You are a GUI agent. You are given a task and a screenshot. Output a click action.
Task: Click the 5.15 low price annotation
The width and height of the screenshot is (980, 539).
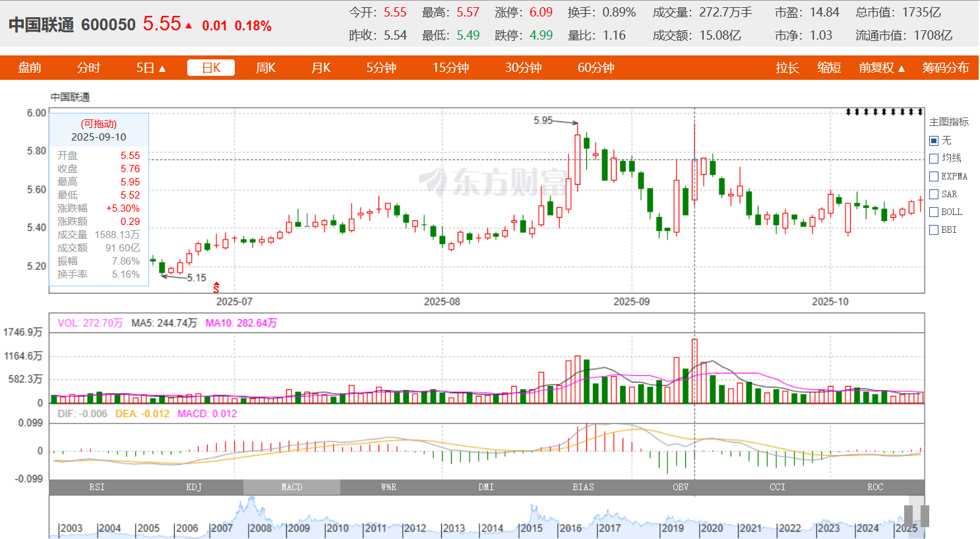pos(197,278)
